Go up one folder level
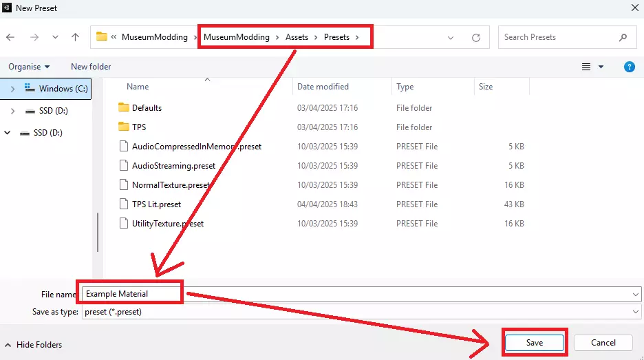This screenshot has height=360, width=644. point(75,37)
